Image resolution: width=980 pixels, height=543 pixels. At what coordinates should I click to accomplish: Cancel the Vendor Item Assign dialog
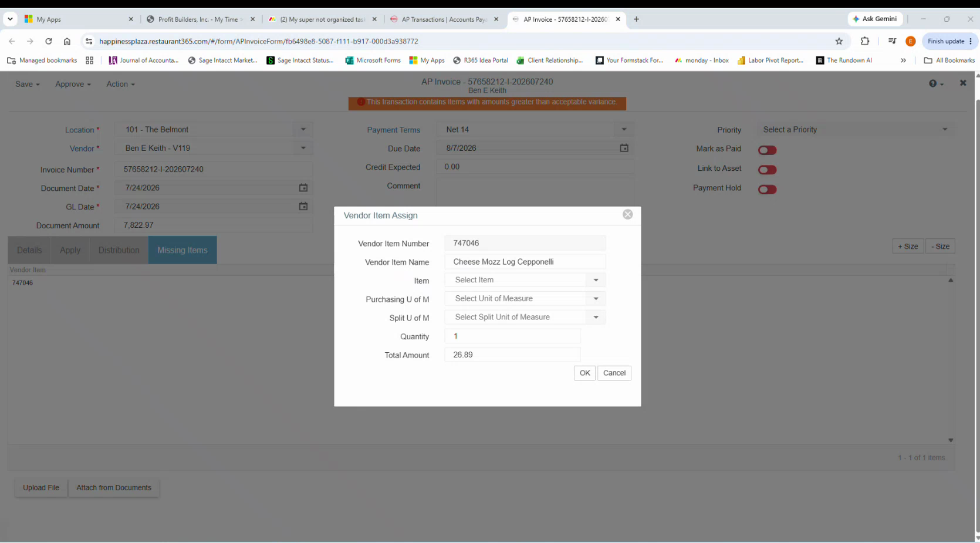pos(614,373)
